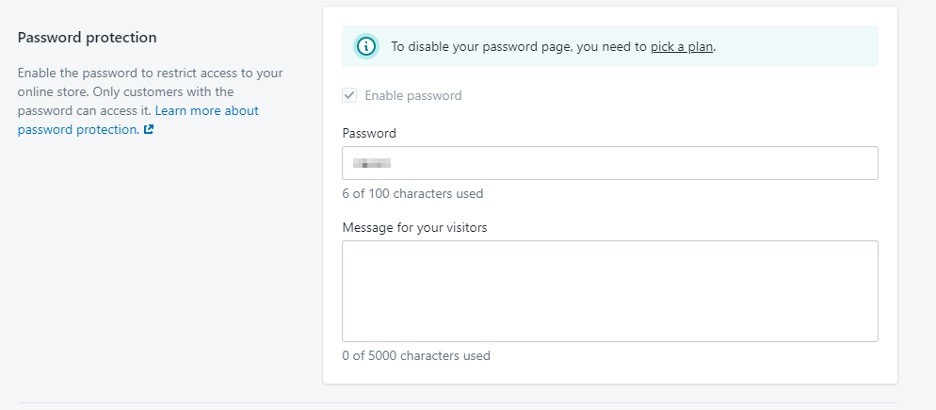Viewport: 936px width, 410px height.
Task: Click the 'Password protection' section heading
Action: [x=87, y=37]
